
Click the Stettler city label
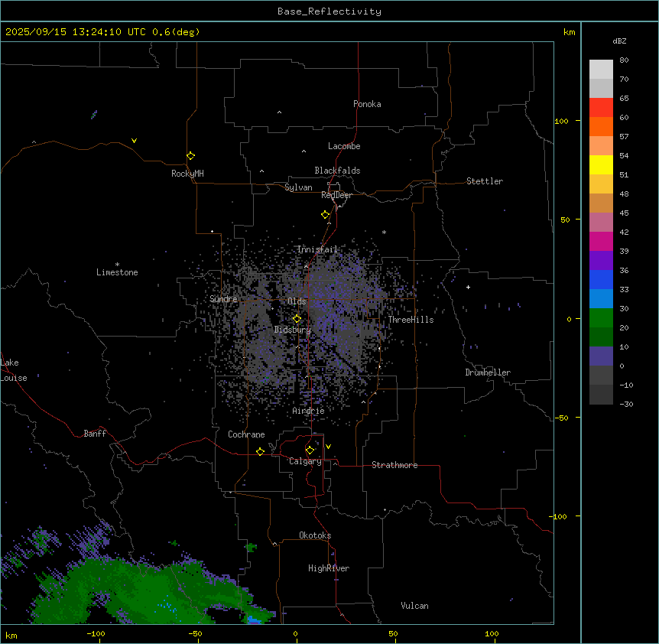click(485, 181)
